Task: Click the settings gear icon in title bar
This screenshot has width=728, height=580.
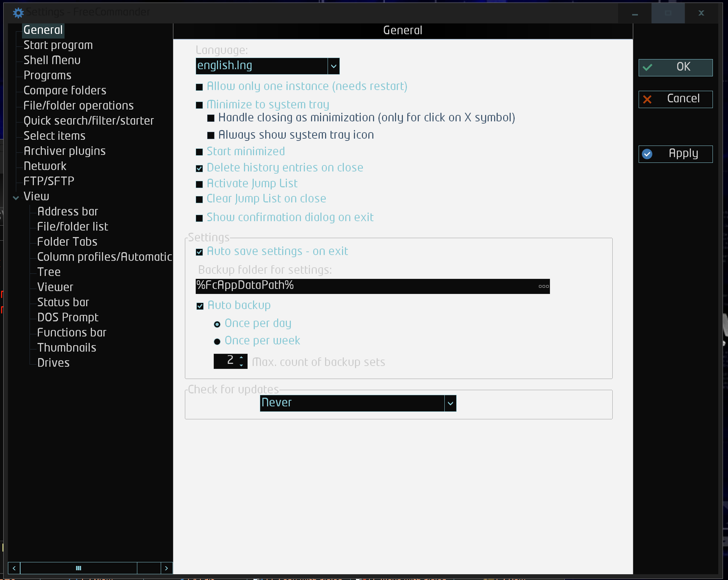Action: pos(18,13)
